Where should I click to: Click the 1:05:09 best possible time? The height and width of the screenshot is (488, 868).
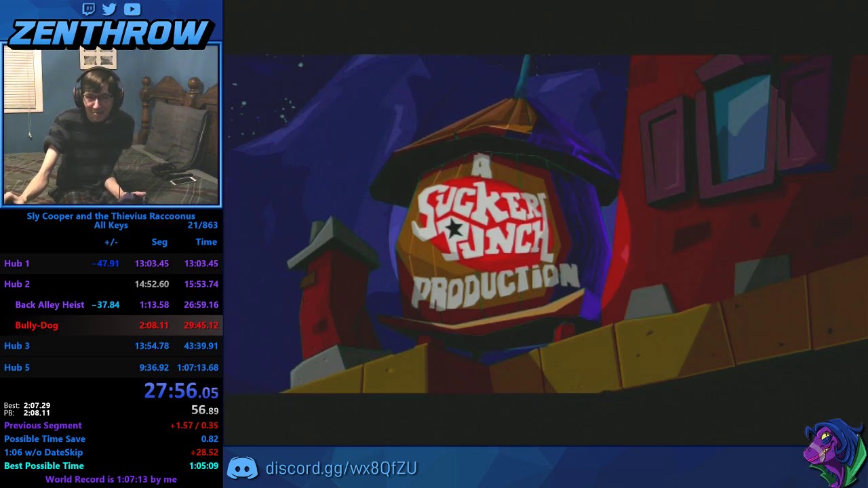click(203, 466)
